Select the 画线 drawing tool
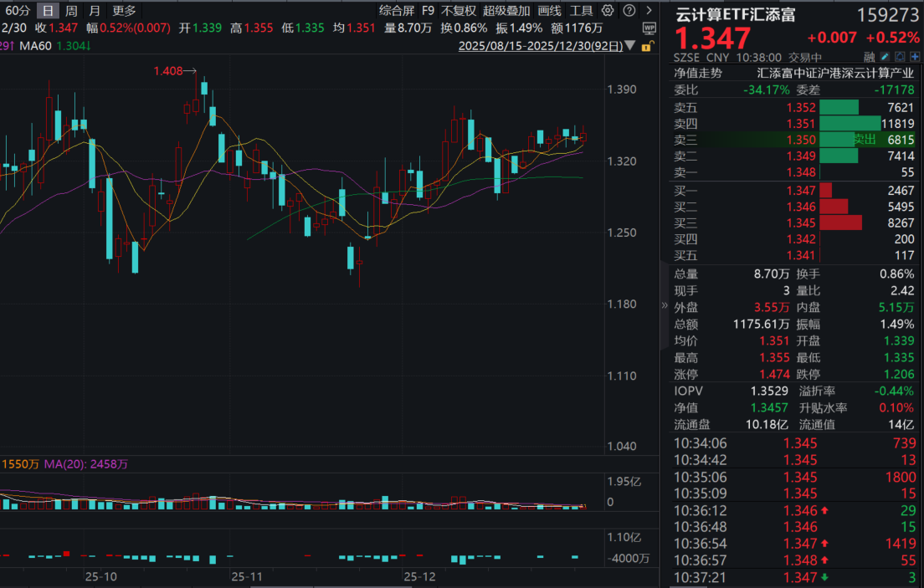 coord(548,11)
